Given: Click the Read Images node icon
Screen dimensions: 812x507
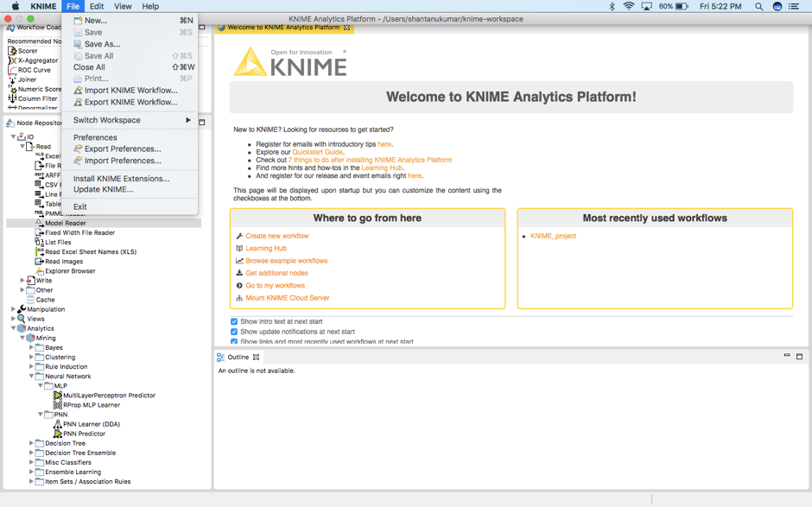Looking at the screenshot, I should [x=39, y=261].
